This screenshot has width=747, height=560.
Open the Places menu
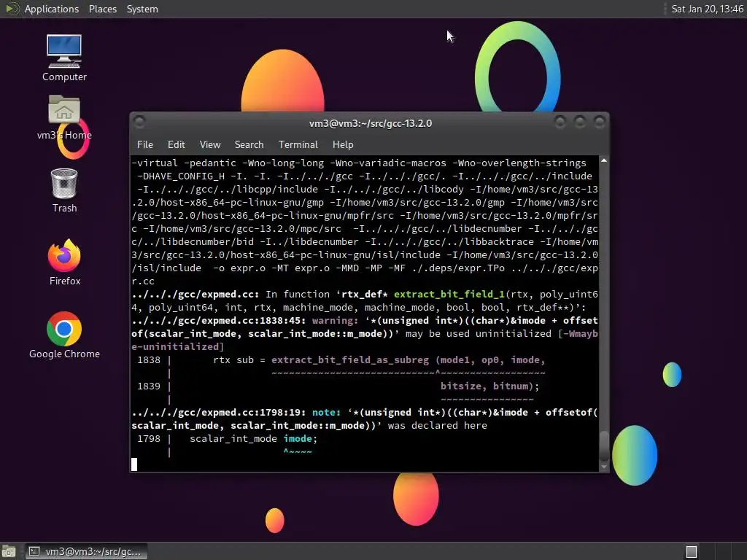[103, 9]
